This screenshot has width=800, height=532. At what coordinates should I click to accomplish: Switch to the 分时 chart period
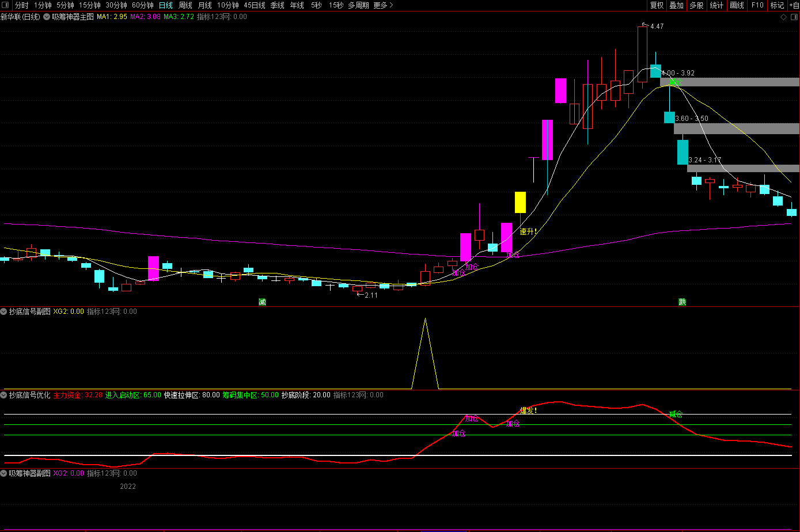click(x=21, y=5)
